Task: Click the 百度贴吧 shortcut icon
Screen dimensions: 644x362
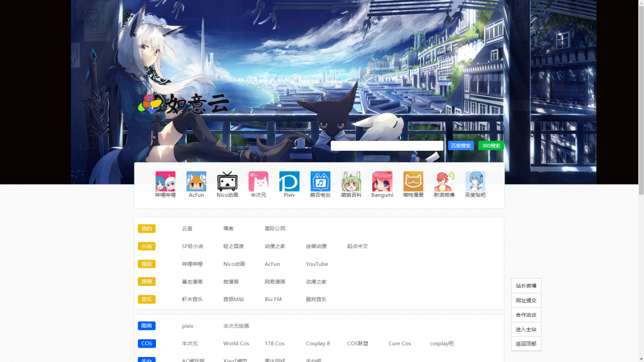Action: click(x=475, y=182)
